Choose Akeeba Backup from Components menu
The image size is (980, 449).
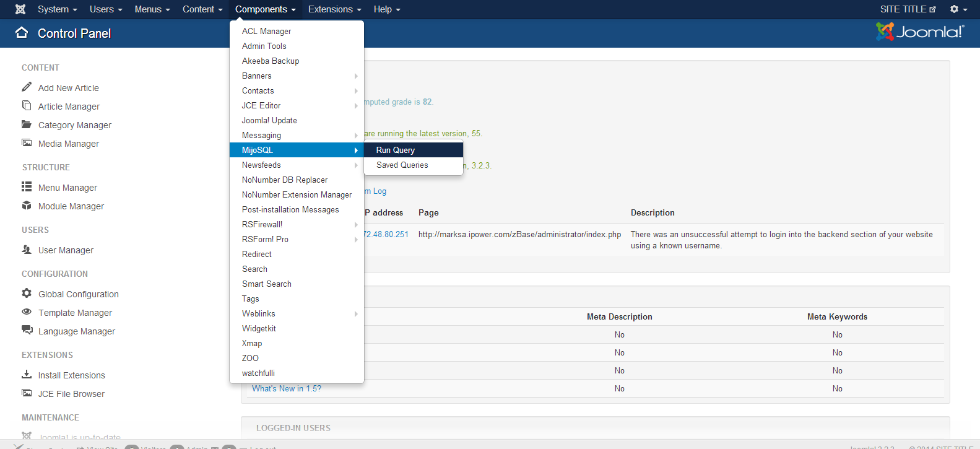tap(297, 61)
